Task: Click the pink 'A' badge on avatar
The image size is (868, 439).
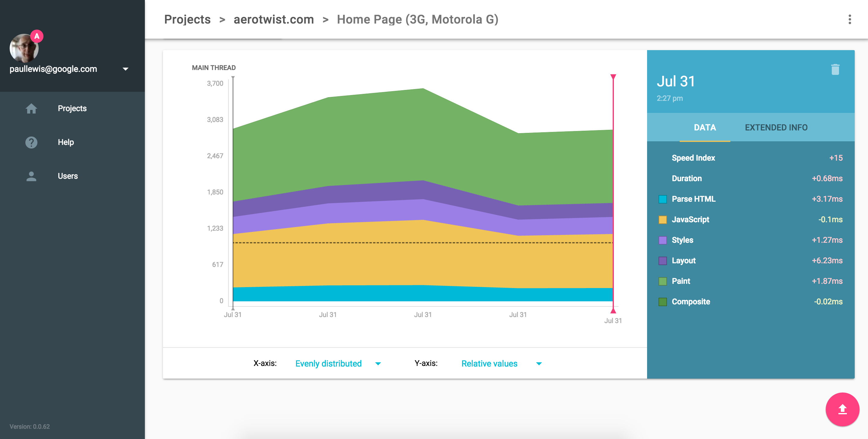Action: coord(37,36)
